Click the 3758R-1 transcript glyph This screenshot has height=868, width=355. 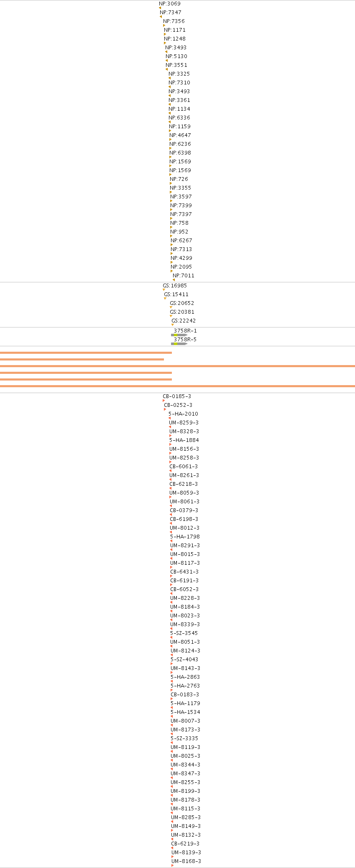179,335
